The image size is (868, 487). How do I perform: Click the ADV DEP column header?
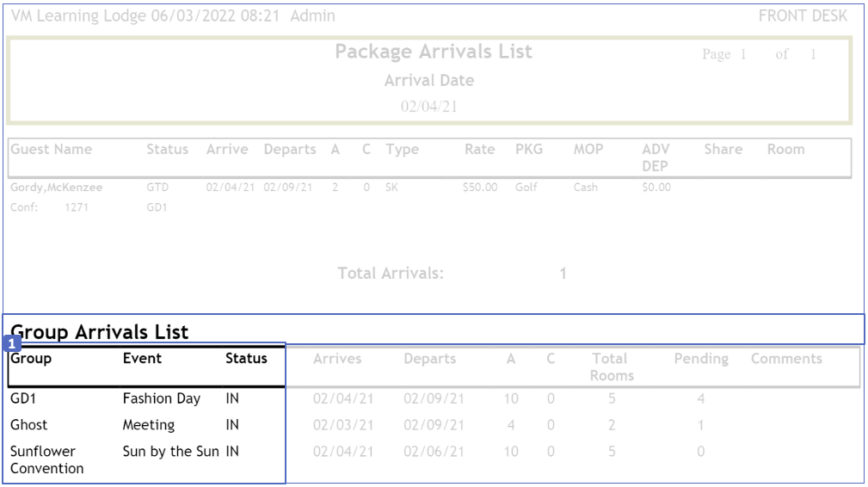[x=656, y=157]
